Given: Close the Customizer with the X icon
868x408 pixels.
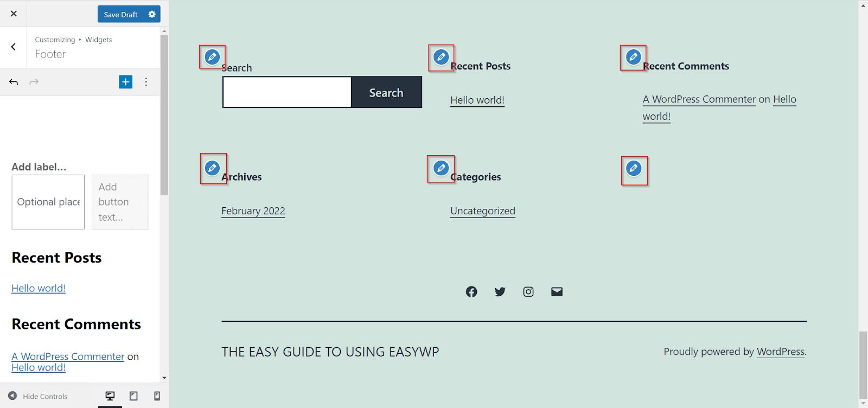Looking at the screenshot, I should [x=14, y=14].
